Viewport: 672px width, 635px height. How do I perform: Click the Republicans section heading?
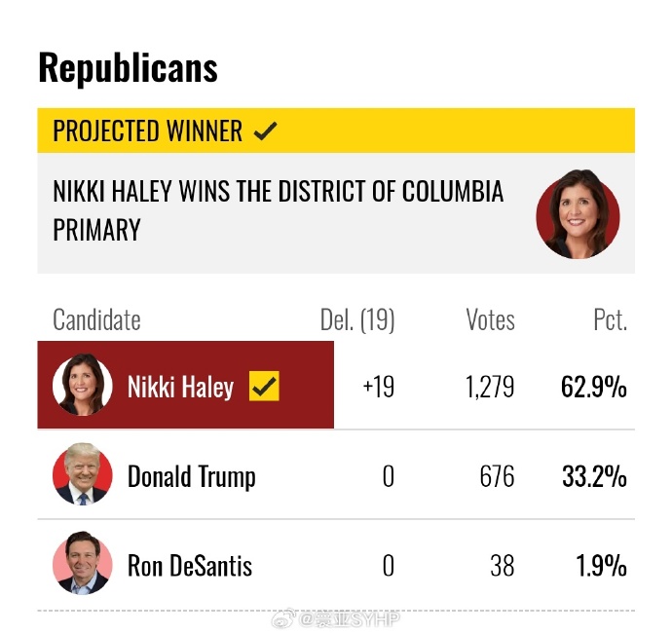click(x=129, y=68)
